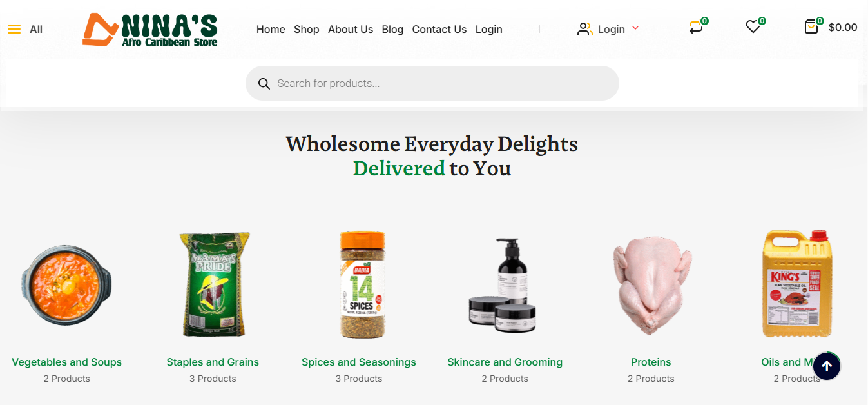Viewport: 868px width, 405px height.
Task: Open the hamburger All categories menu
Action: [14, 29]
